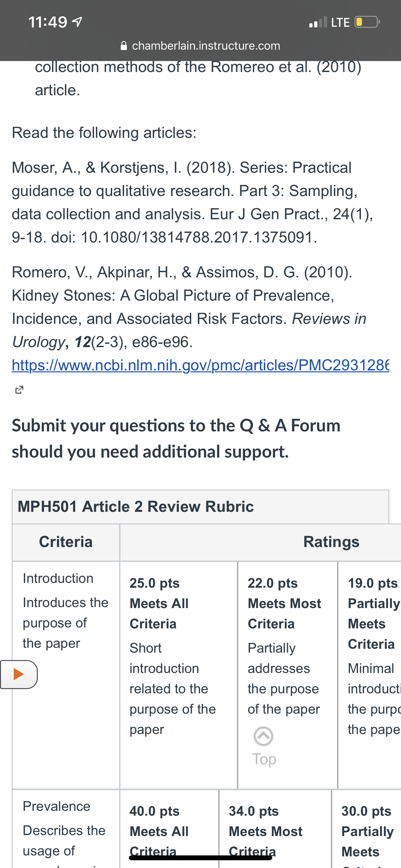
Task: Select the 25.0 pts Meets All Criteria cell
Action: (179, 675)
